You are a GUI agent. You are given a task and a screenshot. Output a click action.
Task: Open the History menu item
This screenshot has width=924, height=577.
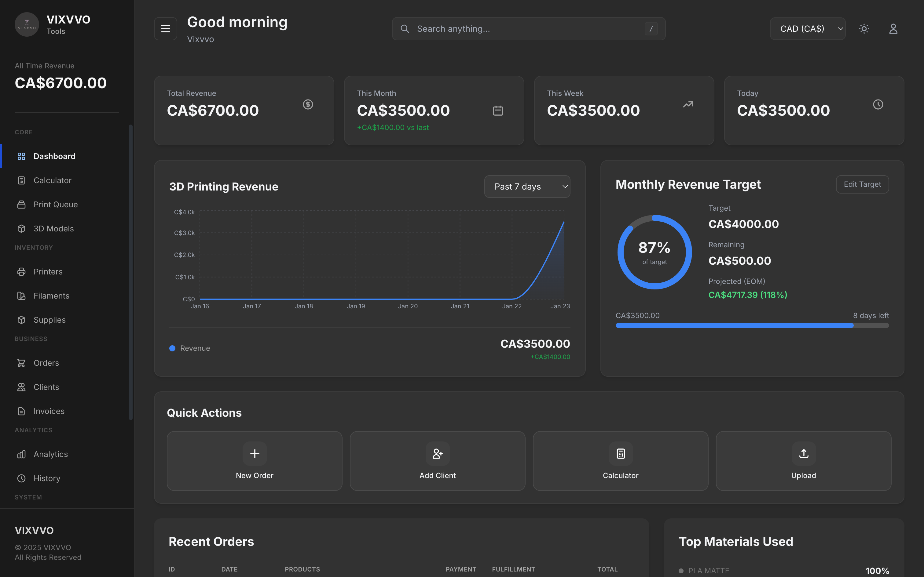click(46, 478)
